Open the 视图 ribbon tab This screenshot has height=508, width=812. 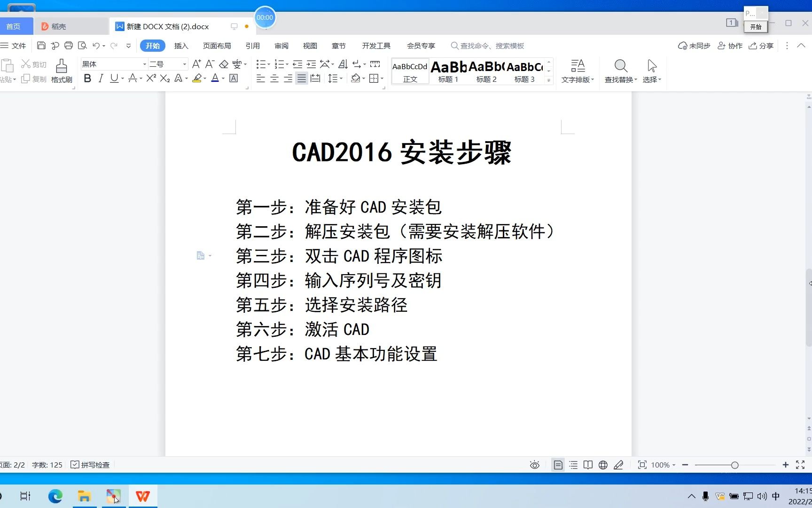coord(310,46)
